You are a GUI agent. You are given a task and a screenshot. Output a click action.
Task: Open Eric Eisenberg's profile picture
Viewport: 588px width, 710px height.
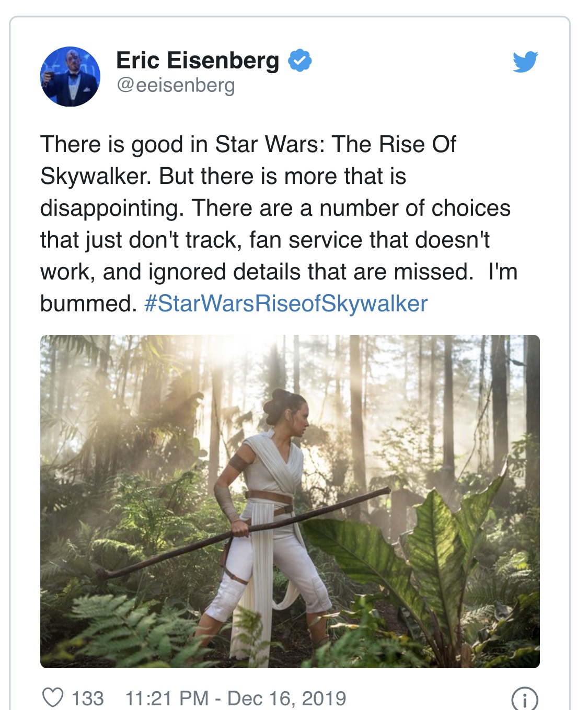[71, 76]
